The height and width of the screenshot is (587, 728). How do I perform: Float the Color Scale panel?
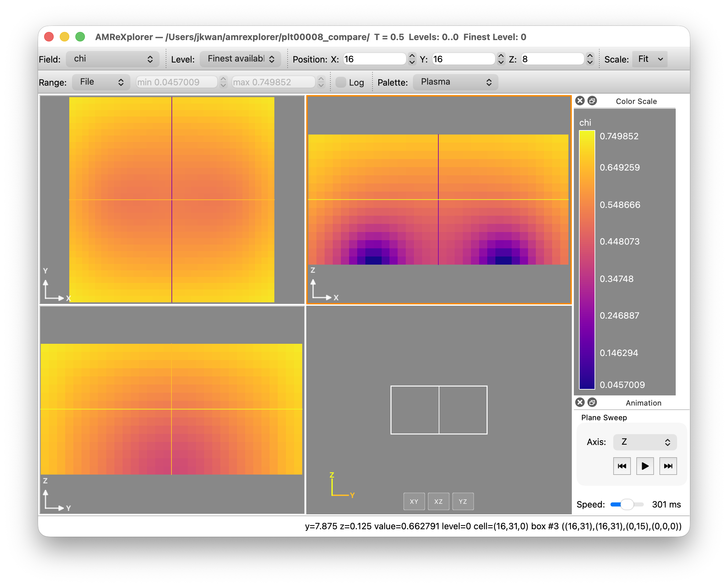tap(592, 101)
